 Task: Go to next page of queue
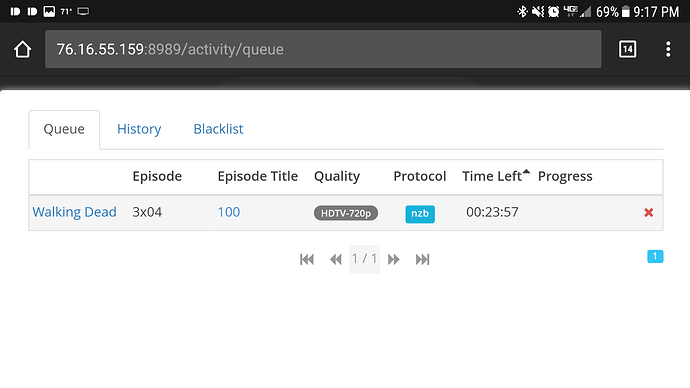[x=393, y=260]
